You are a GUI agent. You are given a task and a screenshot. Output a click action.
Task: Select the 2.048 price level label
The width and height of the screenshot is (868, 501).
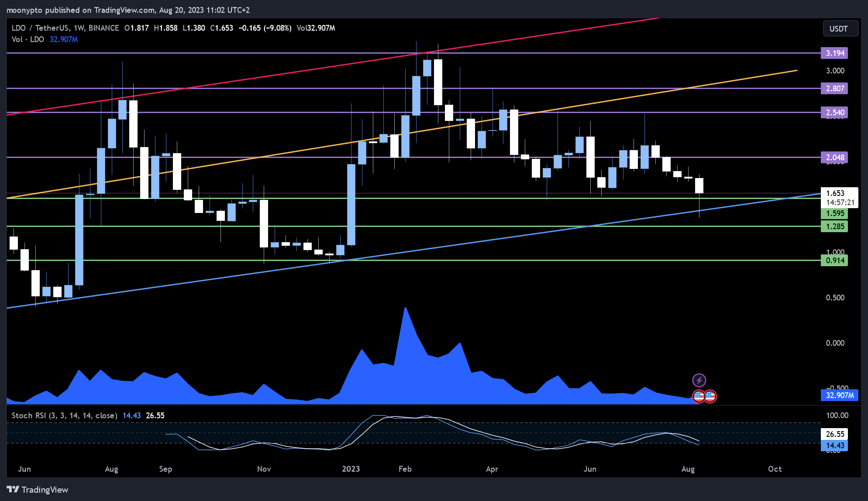click(x=834, y=158)
